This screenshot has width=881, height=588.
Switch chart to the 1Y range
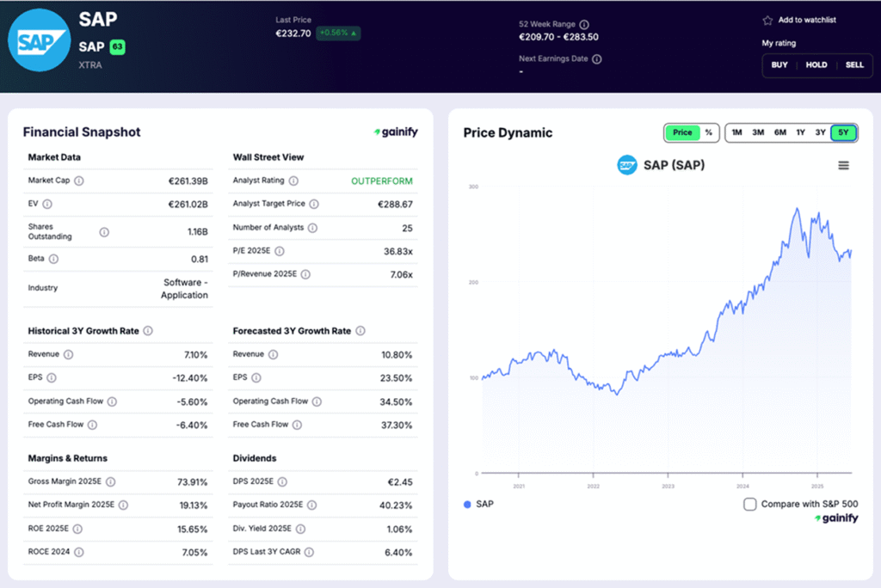(800, 133)
